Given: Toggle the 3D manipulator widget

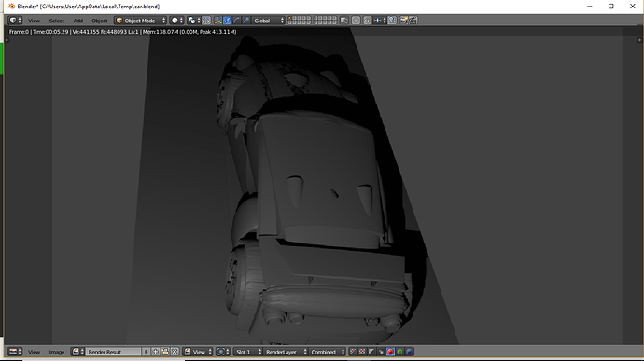Looking at the screenshot, I should [217, 21].
